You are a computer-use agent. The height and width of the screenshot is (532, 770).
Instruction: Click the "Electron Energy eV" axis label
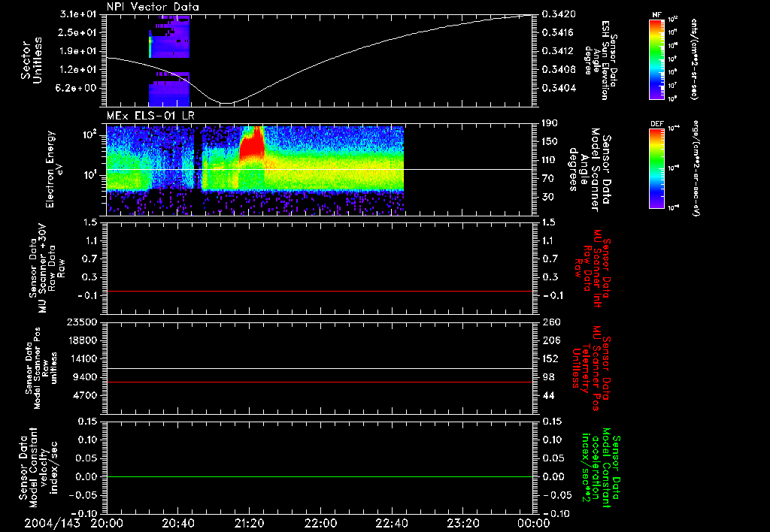[56, 169]
